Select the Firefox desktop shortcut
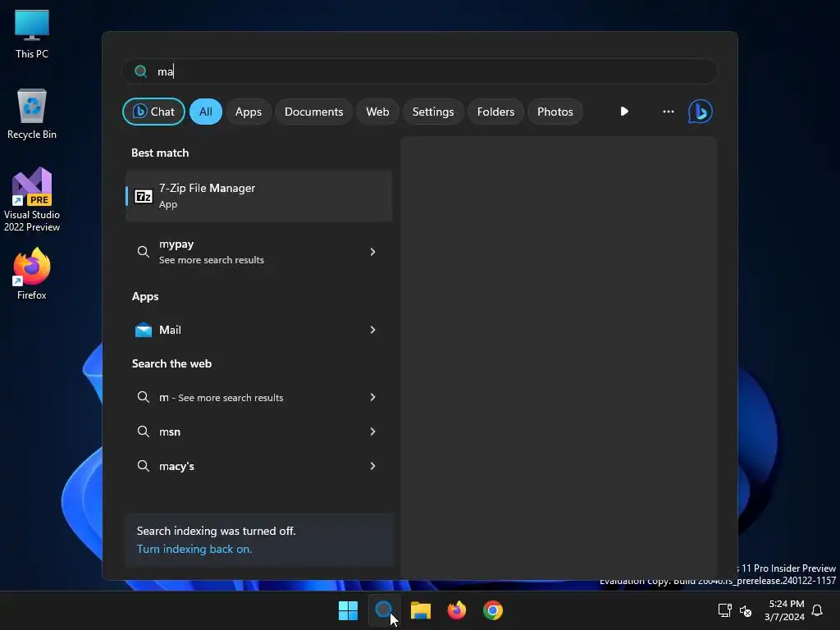This screenshot has height=630, width=840. (32, 274)
